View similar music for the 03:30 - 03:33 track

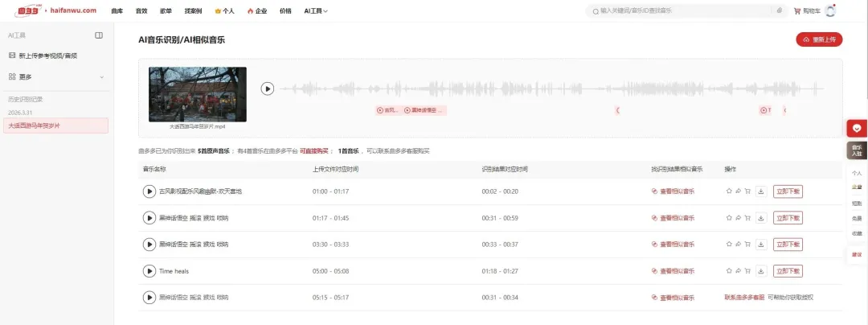click(674, 245)
